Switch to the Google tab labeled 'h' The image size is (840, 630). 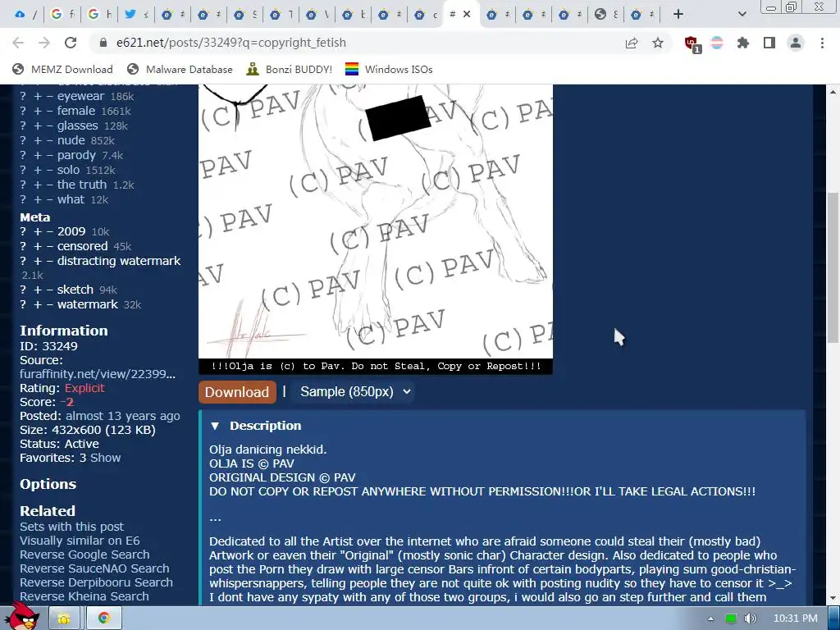[x=99, y=15]
